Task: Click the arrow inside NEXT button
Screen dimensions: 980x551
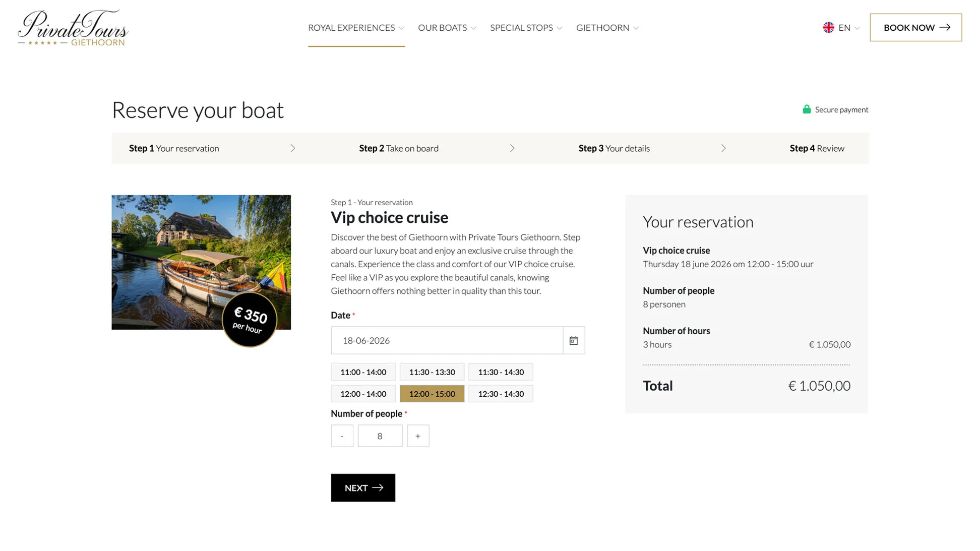Action: [x=379, y=487]
